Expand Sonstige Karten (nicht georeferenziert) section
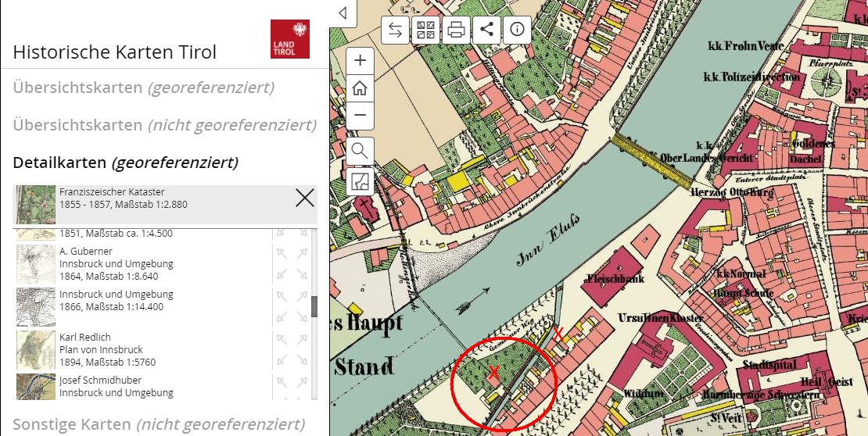868x436 pixels. pos(159,424)
